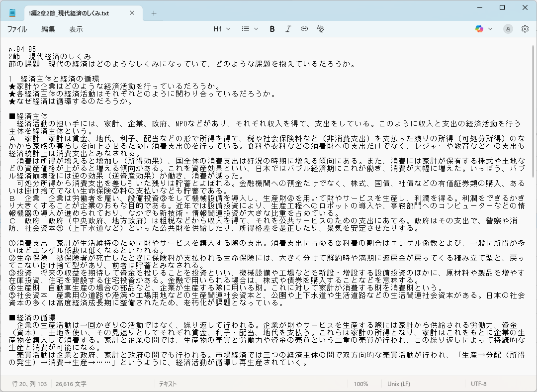Click the Notepad app icon in title bar

tap(12, 12)
